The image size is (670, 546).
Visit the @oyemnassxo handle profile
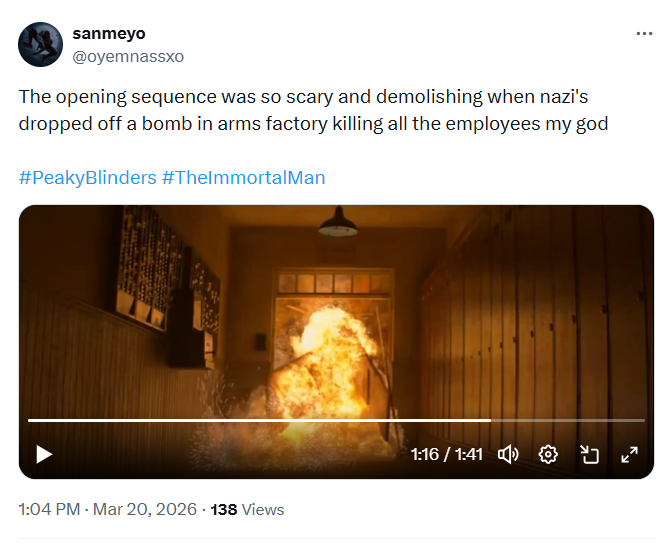click(128, 56)
